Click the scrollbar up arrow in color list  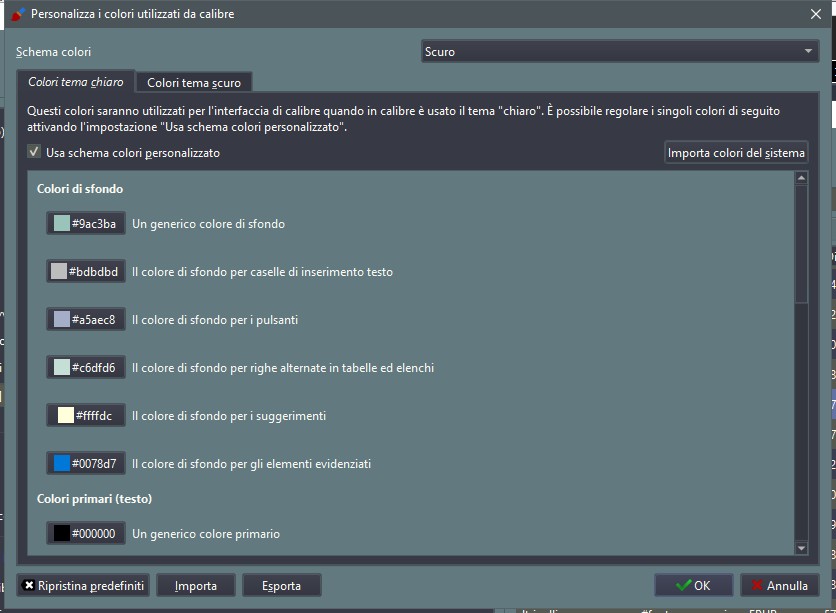801,178
